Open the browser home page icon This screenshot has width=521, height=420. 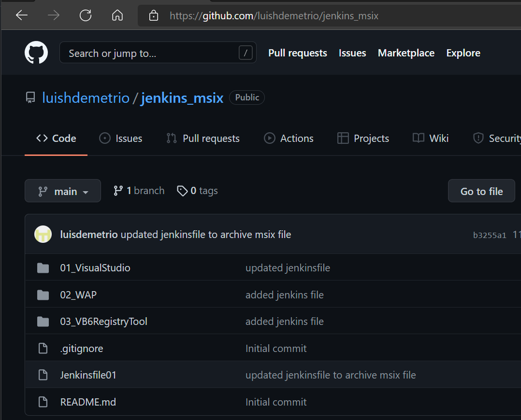[x=117, y=15]
